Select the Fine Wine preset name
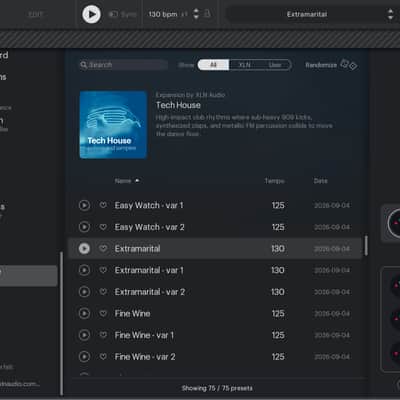The height and width of the screenshot is (400, 400). click(x=132, y=313)
